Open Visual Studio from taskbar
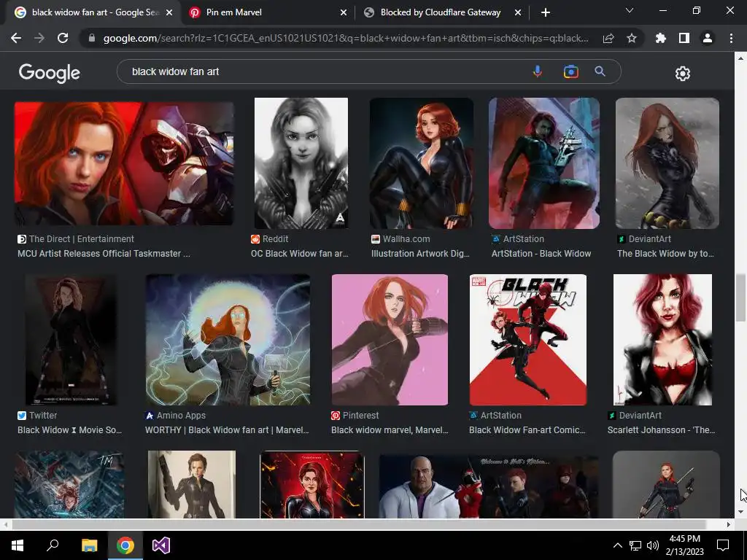Screen dimensions: 747x560 (161, 545)
